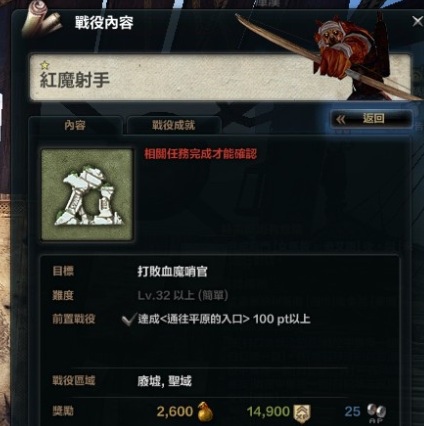Click the 14,900 experience reward amount

(268, 412)
